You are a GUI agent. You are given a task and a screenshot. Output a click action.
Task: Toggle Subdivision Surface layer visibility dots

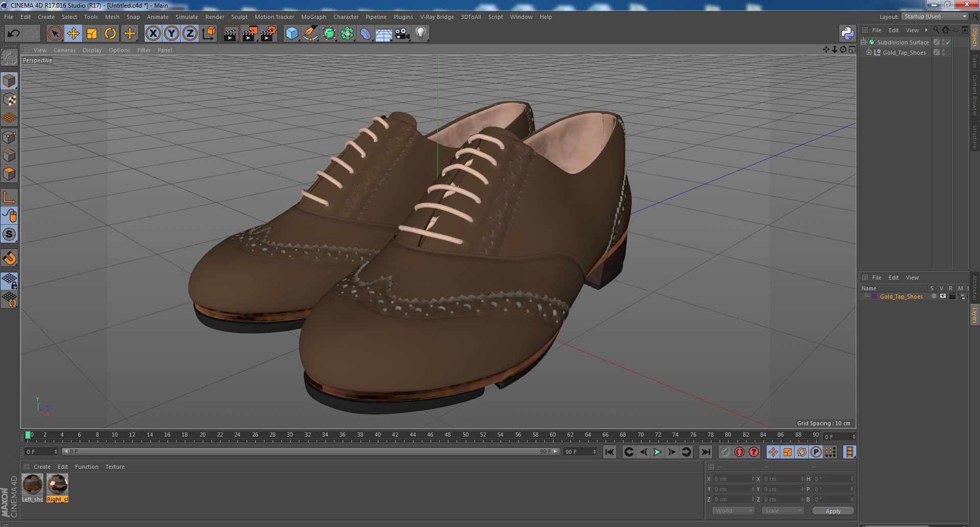tap(943, 42)
